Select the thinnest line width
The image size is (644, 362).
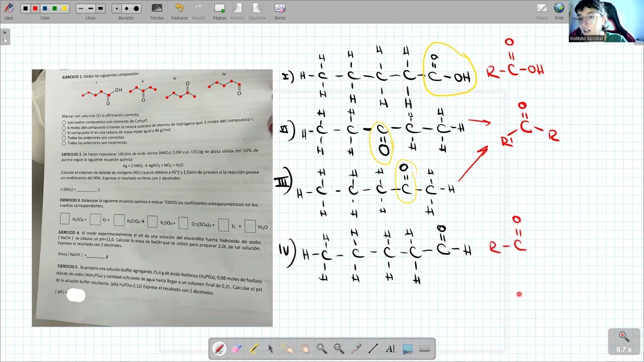coord(81,9)
